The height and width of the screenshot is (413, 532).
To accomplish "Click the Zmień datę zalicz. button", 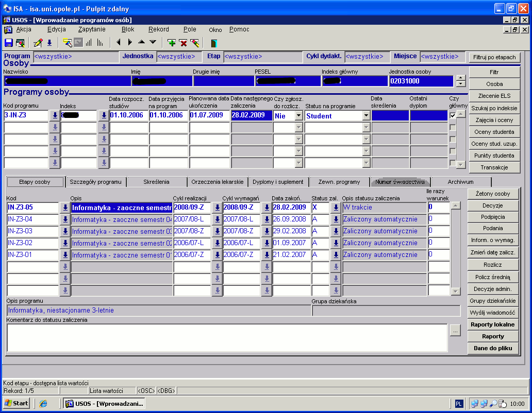I will click(x=493, y=252).
